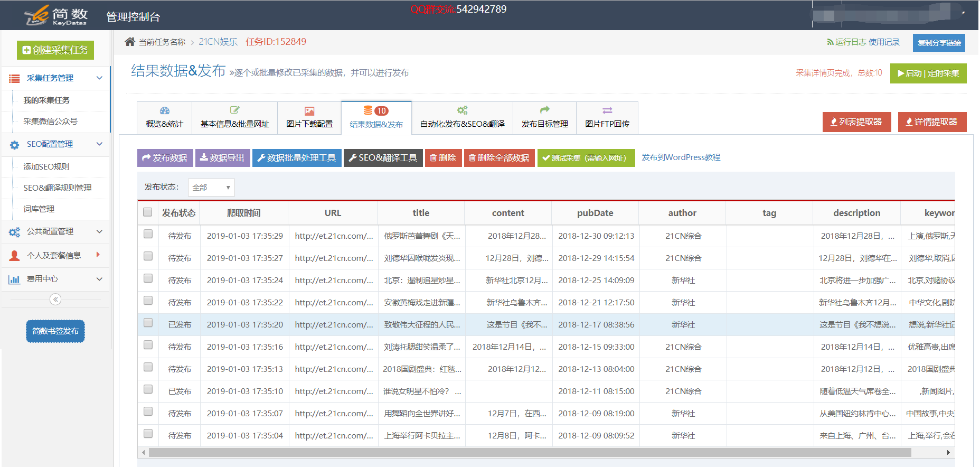
Task: Sort by 爬取时间 column header
Action: click(244, 213)
